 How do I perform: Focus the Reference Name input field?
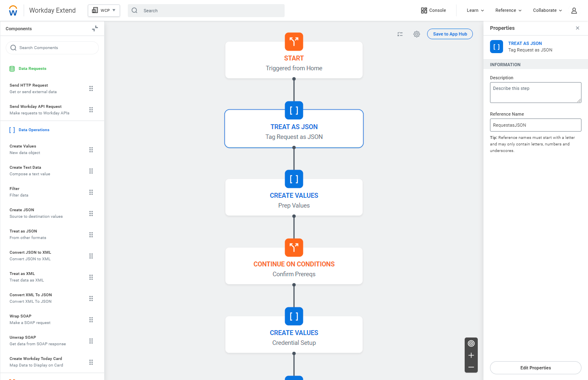point(535,125)
